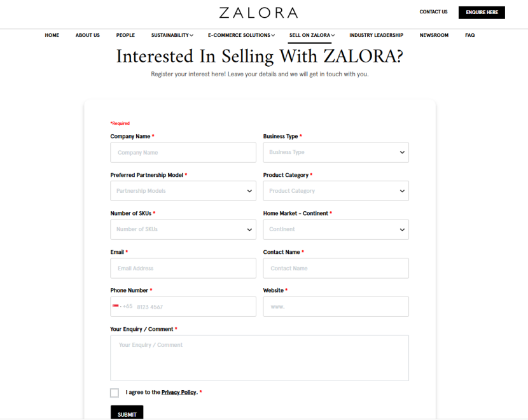Select the NEWSROOM navigation item
Screen dimensions: 528x420
434,35
